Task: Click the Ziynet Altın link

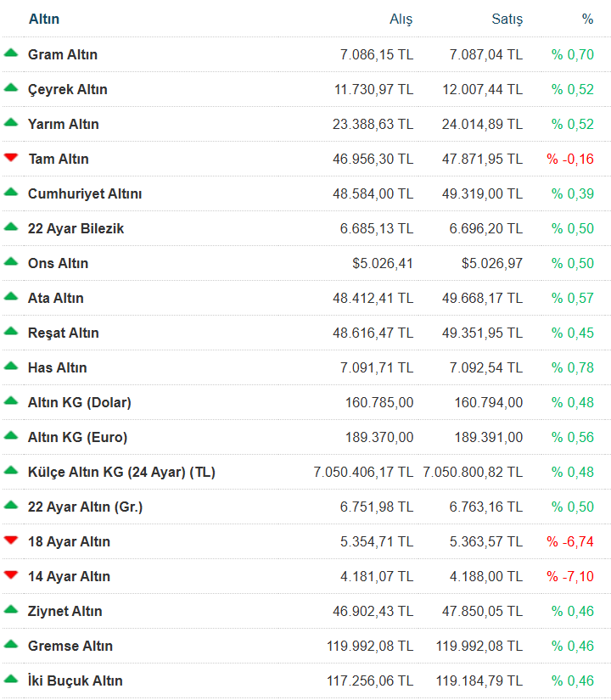Action: tap(65, 611)
